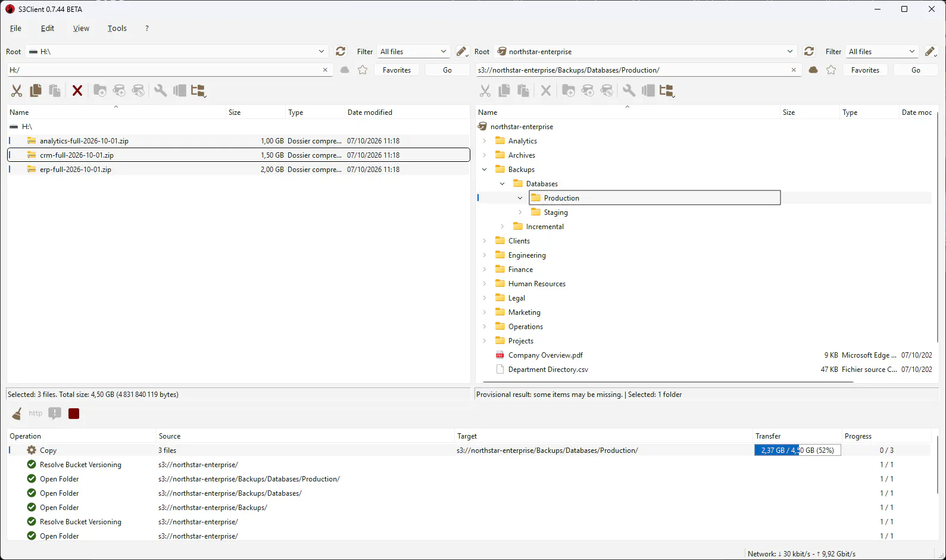Open the Tools menu
This screenshot has height=560, width=946.
point(117,28)
